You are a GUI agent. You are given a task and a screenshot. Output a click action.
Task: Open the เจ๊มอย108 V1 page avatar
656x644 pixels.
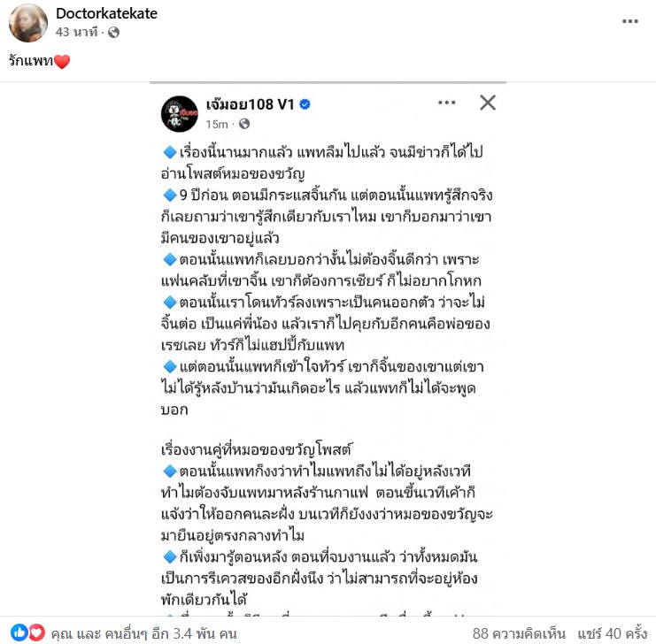pos(180,114)
